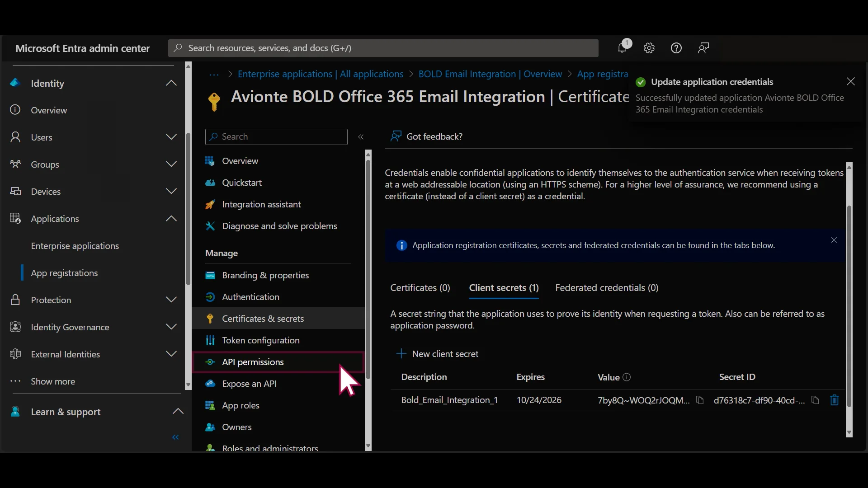Collapse the left navigation sidebar

point(176,437)
